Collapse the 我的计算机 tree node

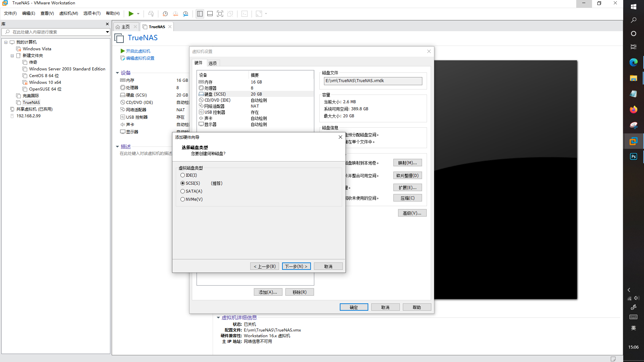pyautogui.click(x=6, y=42)
